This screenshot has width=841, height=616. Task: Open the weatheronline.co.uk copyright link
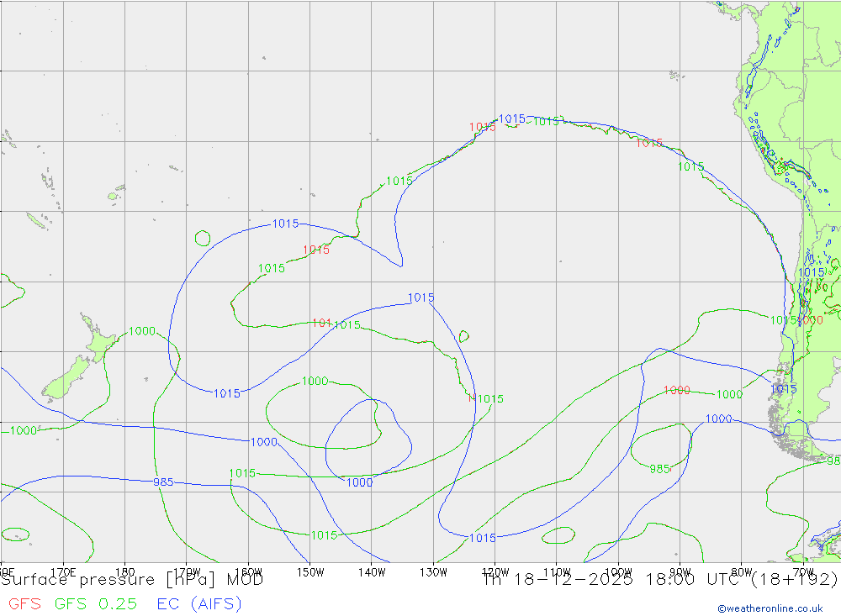(x=770, y=608)
